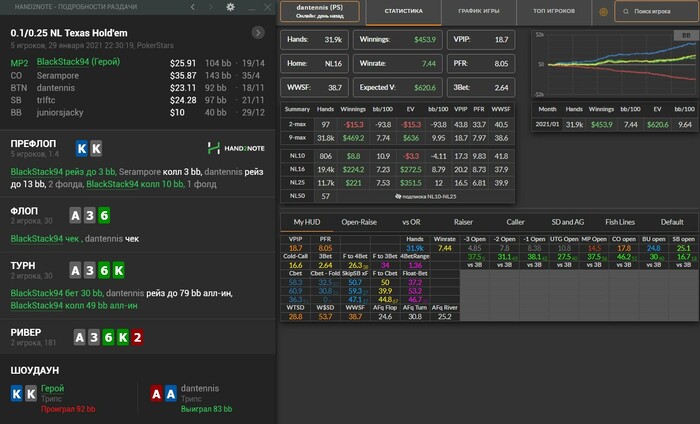Image resolution: width=700 pixels, height=424 pixels.
Task: Click the VPIP 18.7 stat box
Action: [x=481, y=40]
